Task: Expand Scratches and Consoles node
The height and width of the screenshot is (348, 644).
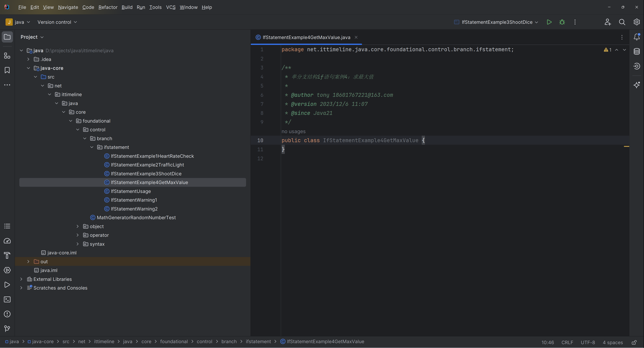Action: (x=21, y=288)
